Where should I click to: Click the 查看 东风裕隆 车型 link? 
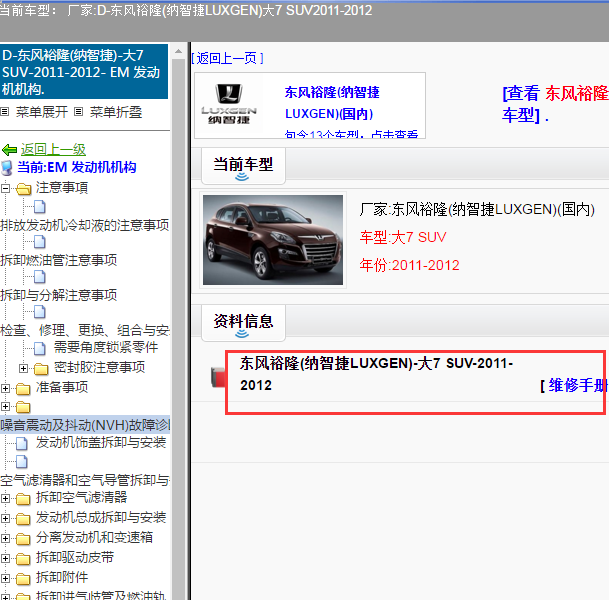click(x=555, y=104)
